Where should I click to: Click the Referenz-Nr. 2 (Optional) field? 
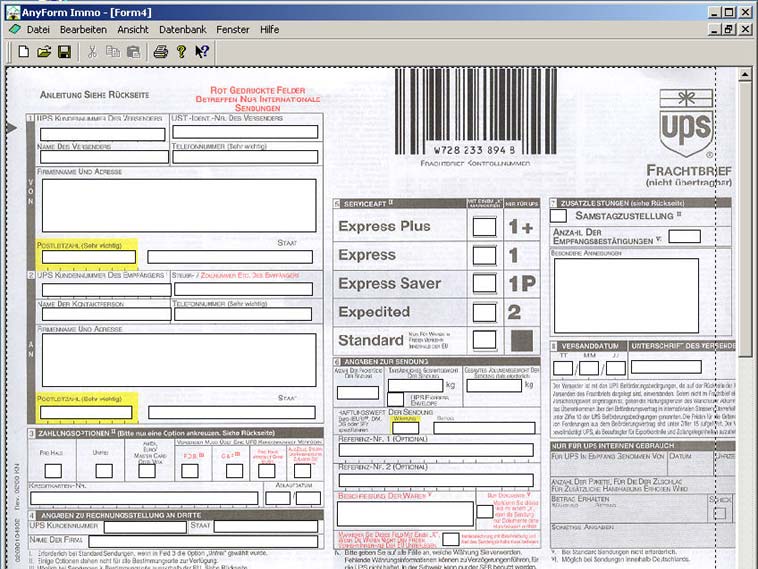pos(436,480)
